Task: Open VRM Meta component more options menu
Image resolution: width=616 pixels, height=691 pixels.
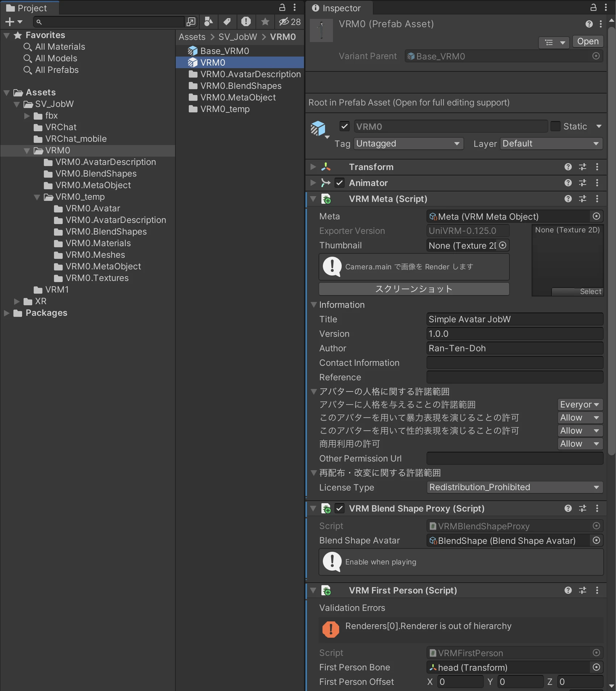Action: tap(597, 199)
